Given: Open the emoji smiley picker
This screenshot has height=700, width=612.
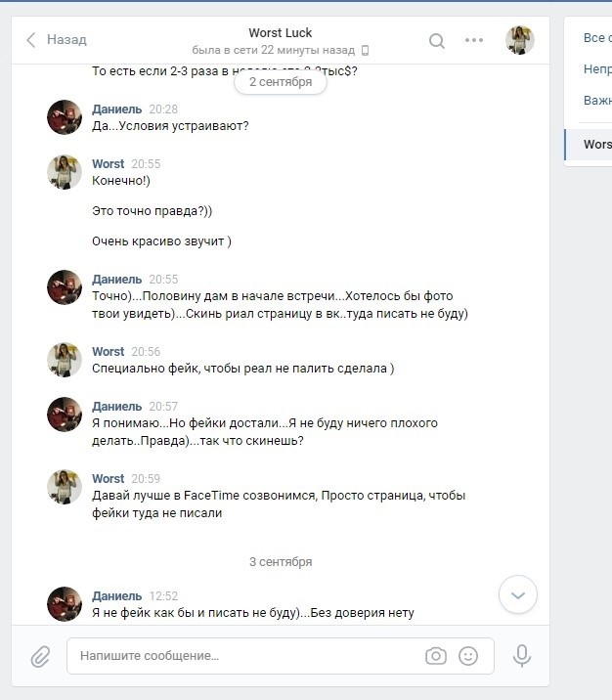Looking at the screenshot, I should (468, 656).
